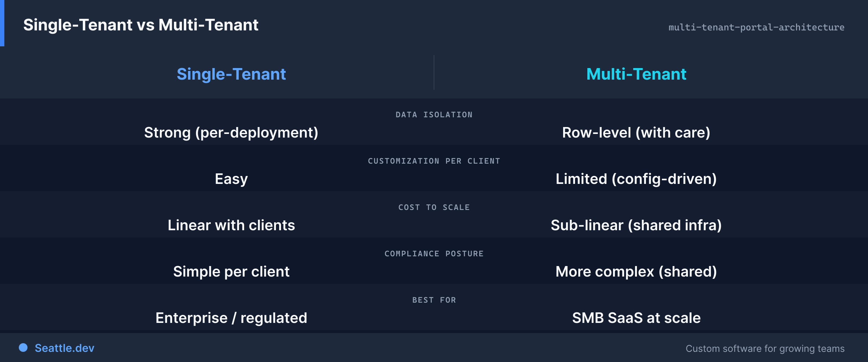The width and height of the screenshot is (868, 362).
Task: Click the BEST FOR row label
Action: point(434,300)
